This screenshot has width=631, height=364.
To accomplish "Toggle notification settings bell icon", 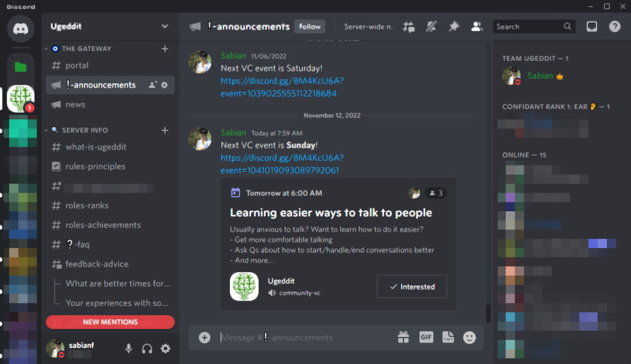I will pyautogui.click(x=431, y=26).
